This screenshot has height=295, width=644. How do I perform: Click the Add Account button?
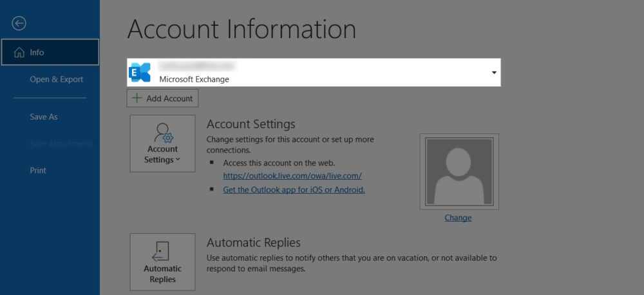(163, 99)
